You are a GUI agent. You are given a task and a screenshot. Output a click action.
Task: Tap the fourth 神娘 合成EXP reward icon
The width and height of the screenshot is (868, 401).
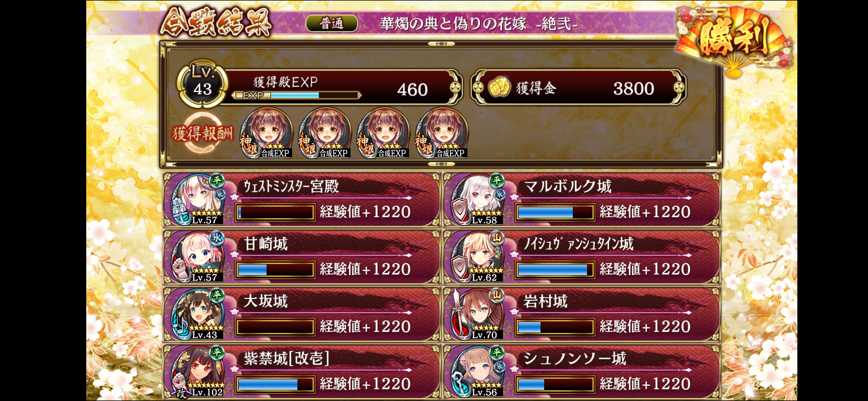point(442,133)
